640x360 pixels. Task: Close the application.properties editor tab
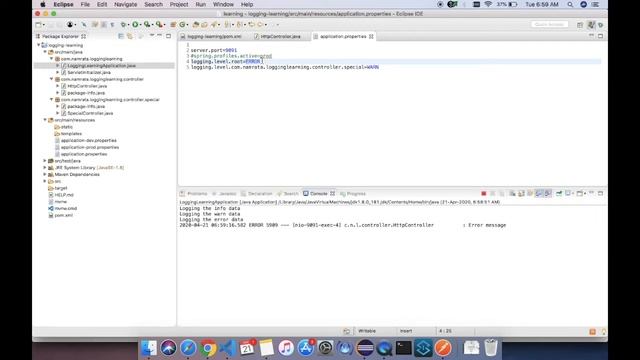click(x=371, y=36)
